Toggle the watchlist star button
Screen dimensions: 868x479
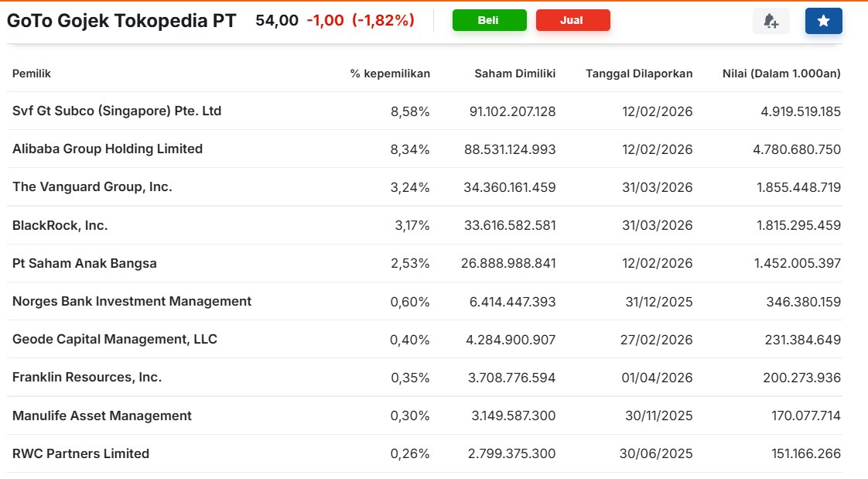tap(824, 21)
